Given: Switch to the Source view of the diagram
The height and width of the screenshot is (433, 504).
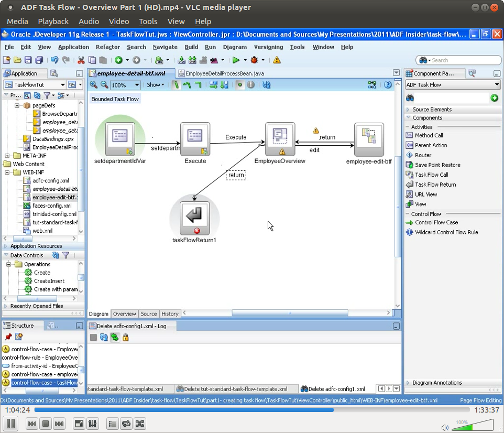Looking at the screenshot, I should pyautogui.click(x=148, y=313).
